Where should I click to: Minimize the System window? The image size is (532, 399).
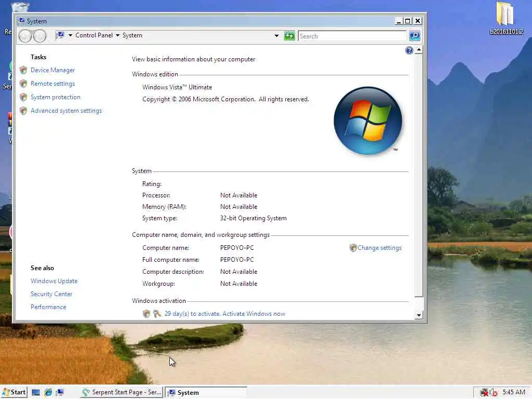pos(399,21)
